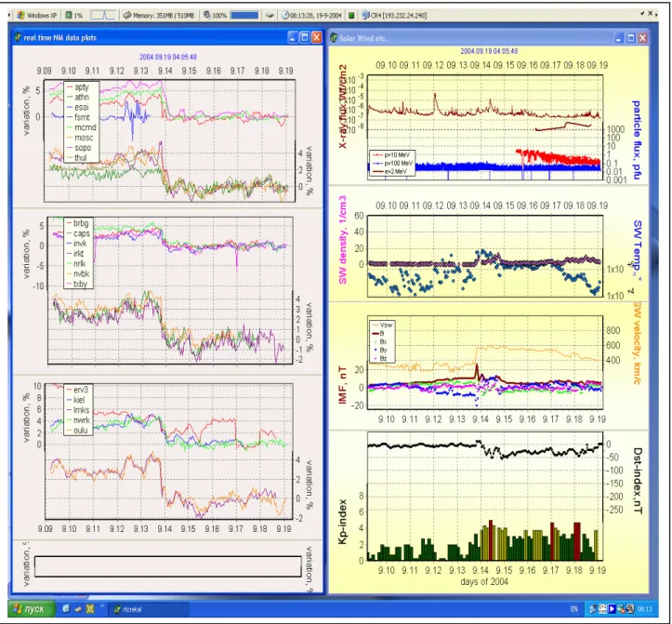Click the 100% battery indicator icon
This screenshot has height=624, width=672.
pyautogui.click(x=207, y=16)
